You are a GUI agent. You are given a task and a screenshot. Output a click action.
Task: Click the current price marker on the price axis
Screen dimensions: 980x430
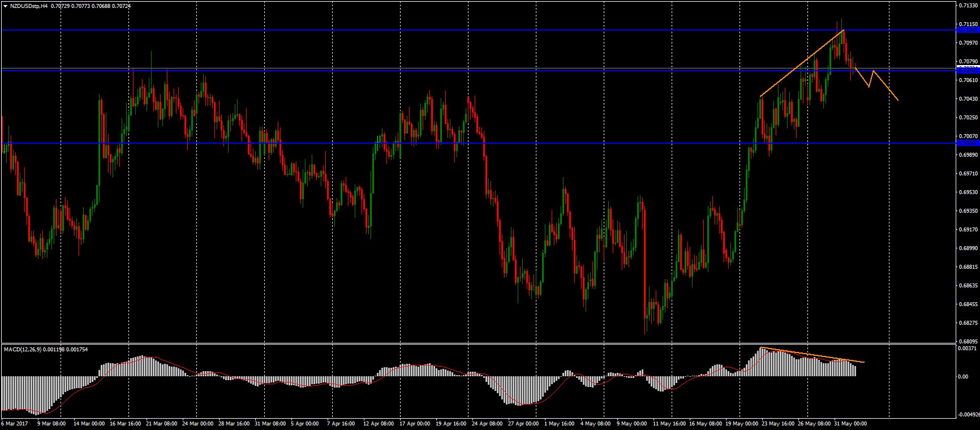(x=968, y=68)
